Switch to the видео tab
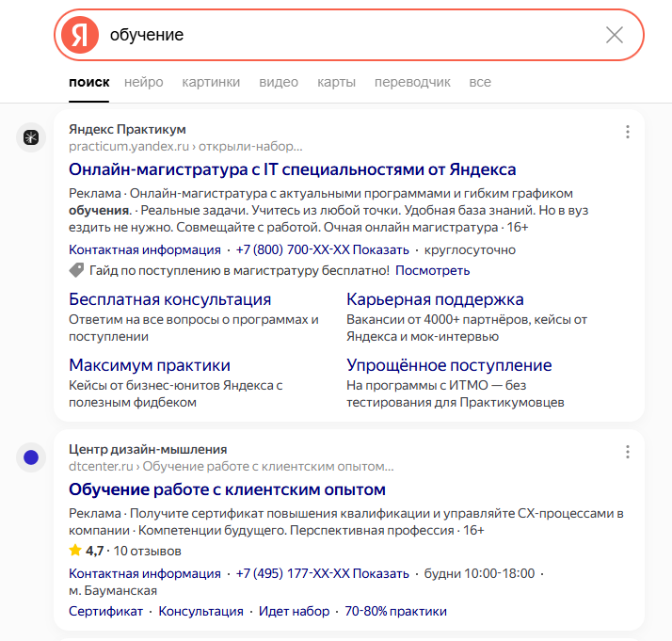This screenshot has height=641, width=672. click(279, 82)
